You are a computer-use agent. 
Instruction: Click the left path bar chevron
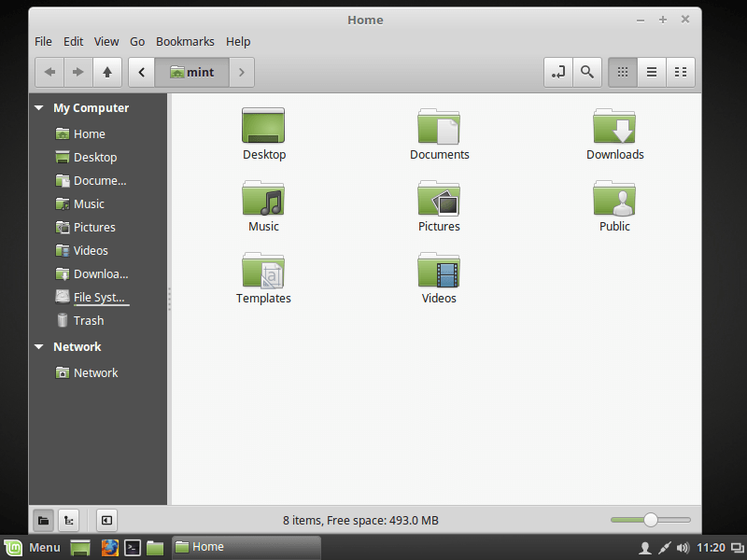point(142,73)
